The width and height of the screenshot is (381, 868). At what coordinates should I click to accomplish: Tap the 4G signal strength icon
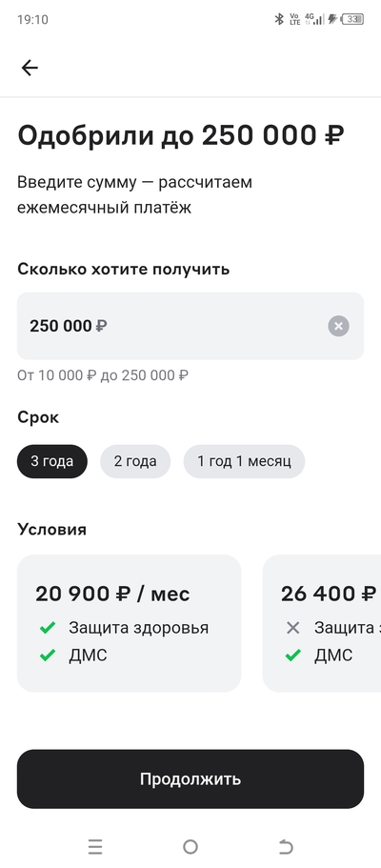coord(314,19)
